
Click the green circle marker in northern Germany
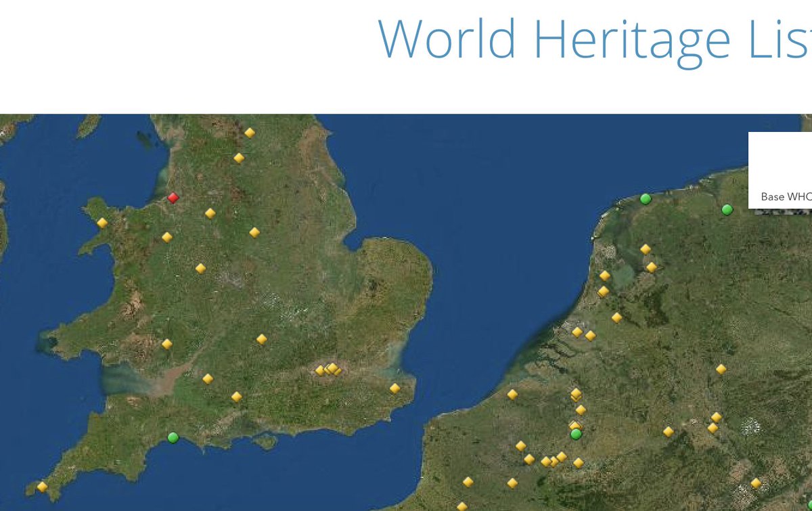(x=727, y=209)
